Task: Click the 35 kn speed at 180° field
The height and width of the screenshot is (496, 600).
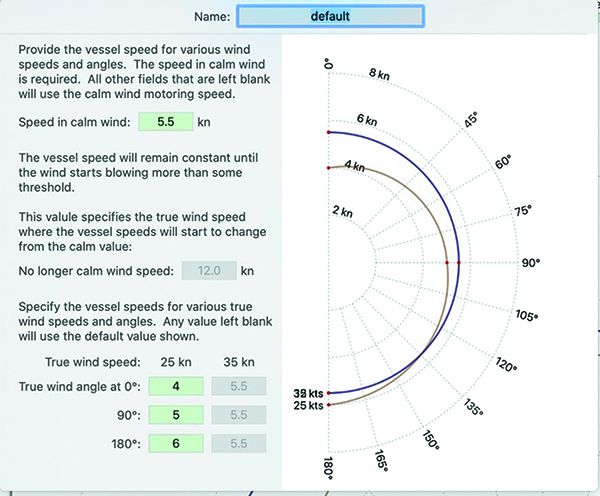Action: point(239,444)
